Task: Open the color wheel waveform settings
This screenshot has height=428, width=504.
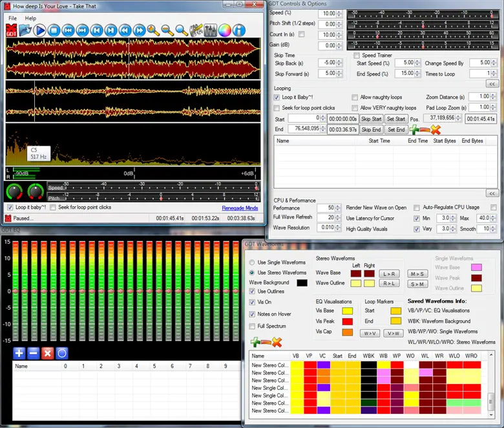Action: (224, 30)
